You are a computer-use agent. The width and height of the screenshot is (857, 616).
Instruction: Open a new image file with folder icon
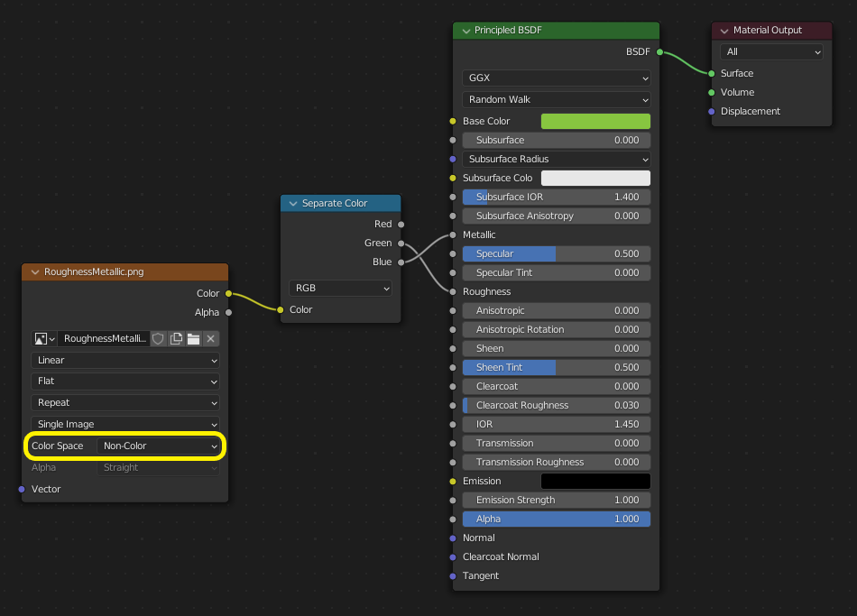193,338
